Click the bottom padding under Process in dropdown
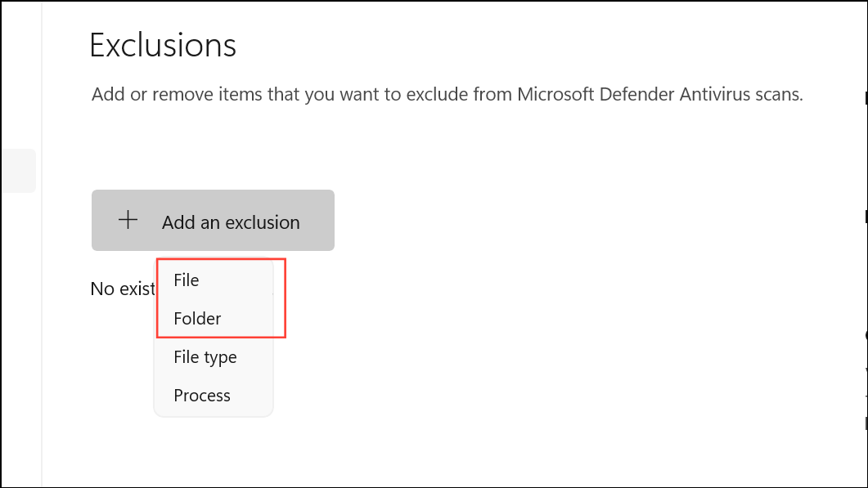Image resolution: width=868 pixels, height=488 pixels. click(214, 412)
